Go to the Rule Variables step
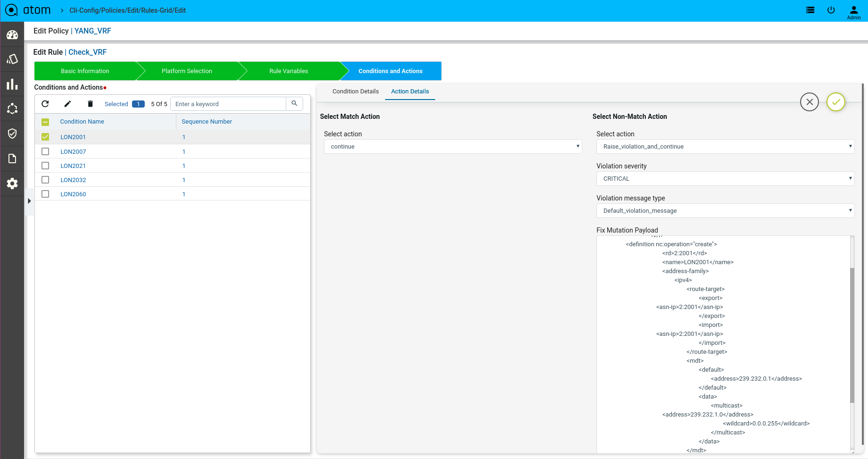The width and height of the screenshot is (868, 459). 289,71
